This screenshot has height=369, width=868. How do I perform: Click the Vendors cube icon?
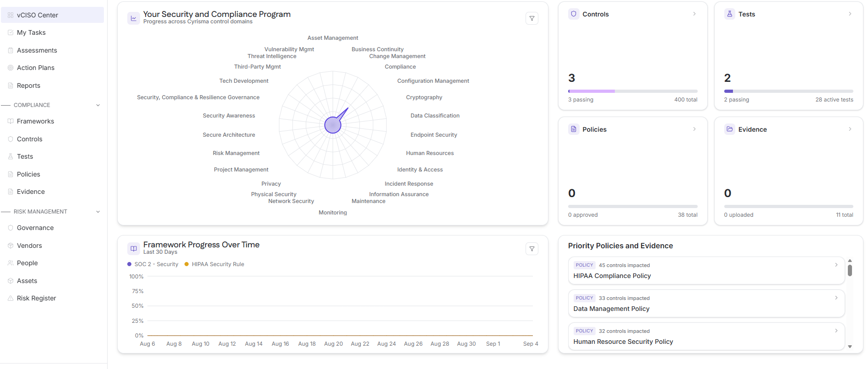pyautogui.click(x=11, y=246)
